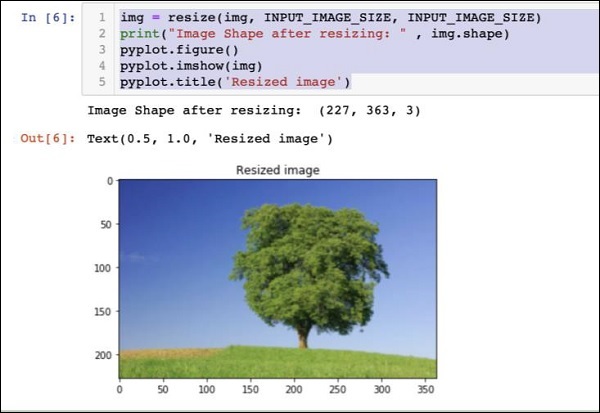The image size is (600, 413).
Task: Click the Text(0.5, 1.0, 'Resized image') output
Action: tap(210, 139)
